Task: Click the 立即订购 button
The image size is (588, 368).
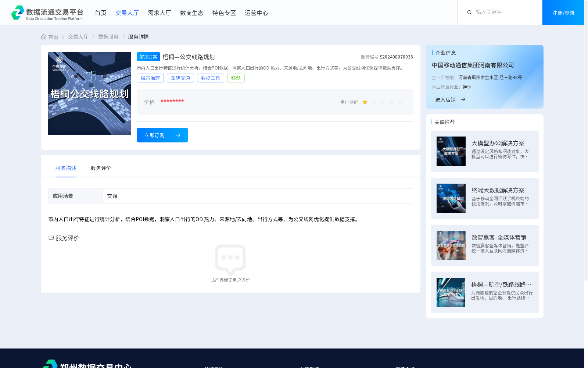Action: [162, 135]
